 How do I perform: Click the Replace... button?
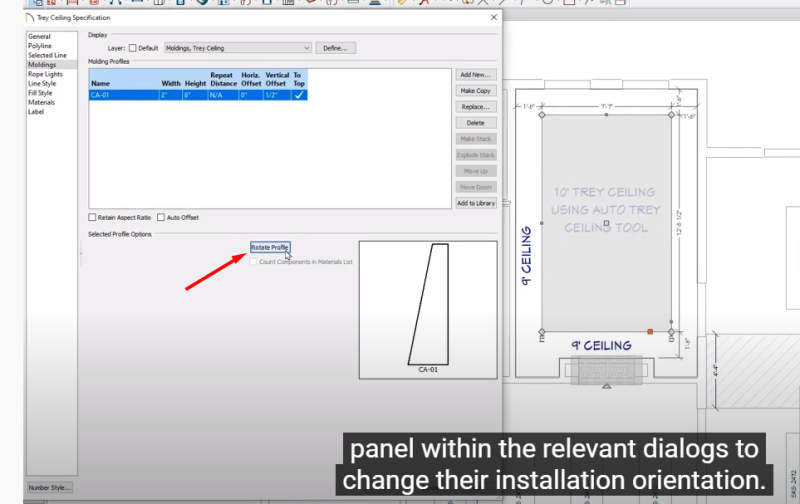point(475,107)
